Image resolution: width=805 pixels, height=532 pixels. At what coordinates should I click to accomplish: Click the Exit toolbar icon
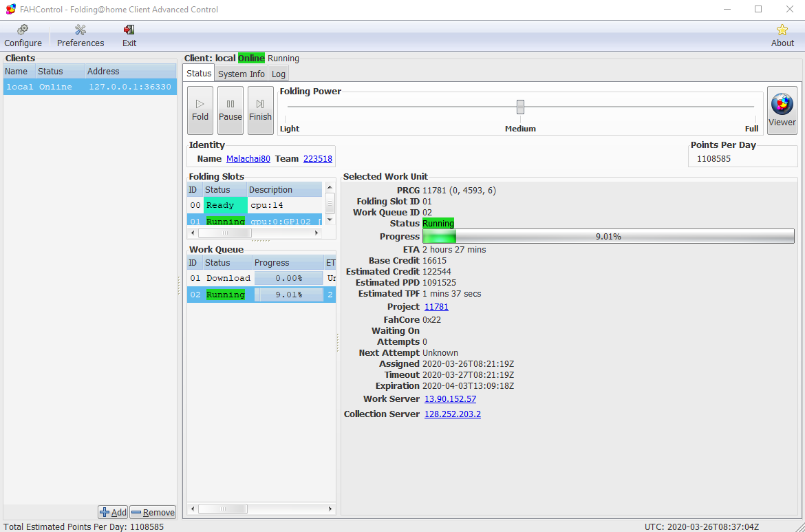click(129, 30)
